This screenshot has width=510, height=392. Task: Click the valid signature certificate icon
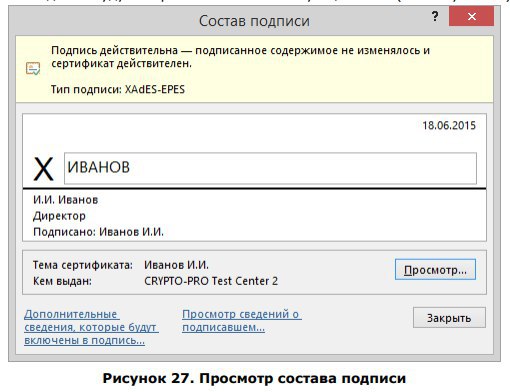click(x=33, y=69)
